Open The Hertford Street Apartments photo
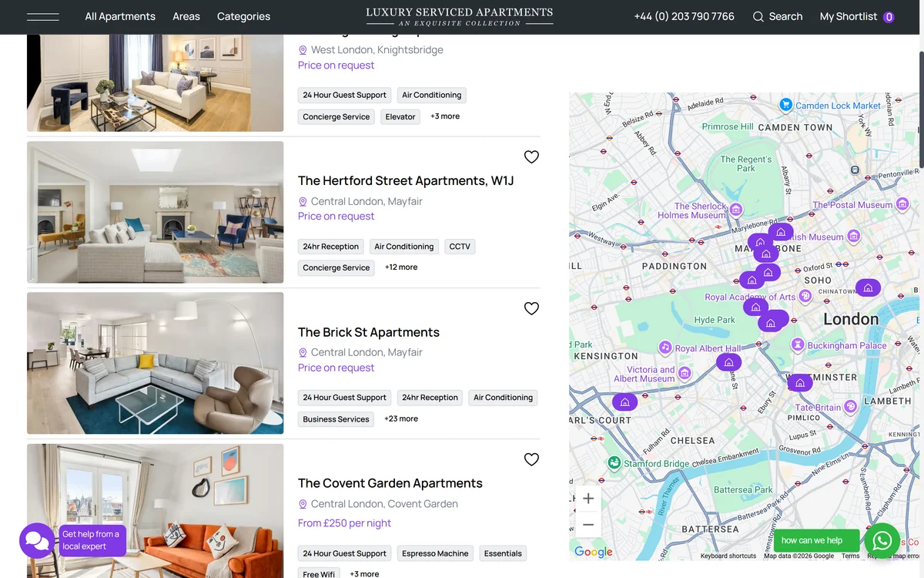The height and width of the screenshot is (578, 924). click(x=156, y=212)
